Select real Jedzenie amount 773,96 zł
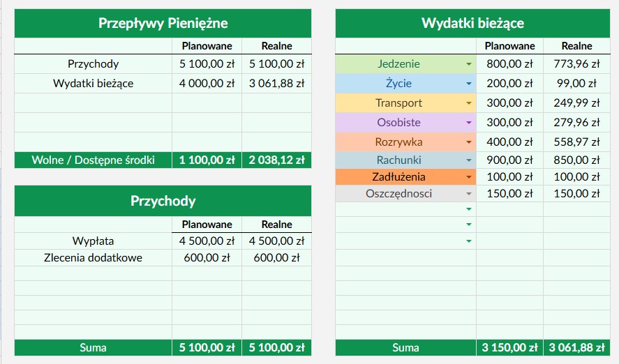 (574, 64)
